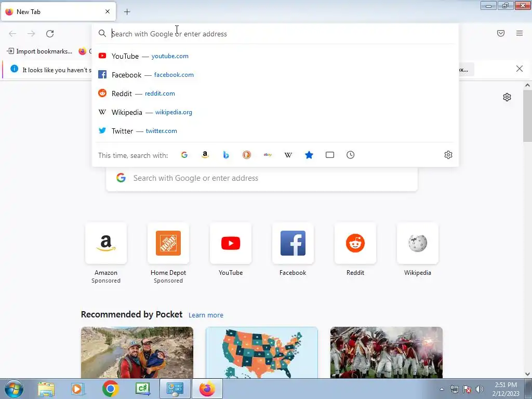
Task: Switch to the New Tab tab
Action: [58, 11]
